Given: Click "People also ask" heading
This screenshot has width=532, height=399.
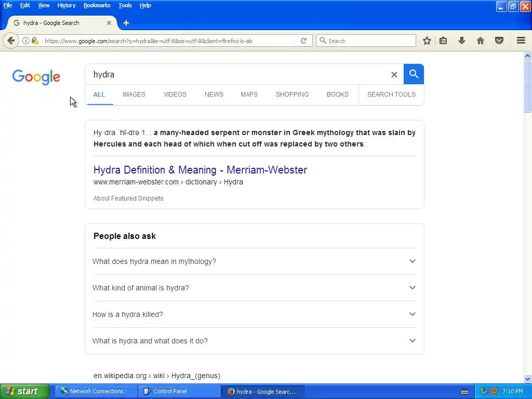Looking at the screenshot, I should click(x=125, y=236).
